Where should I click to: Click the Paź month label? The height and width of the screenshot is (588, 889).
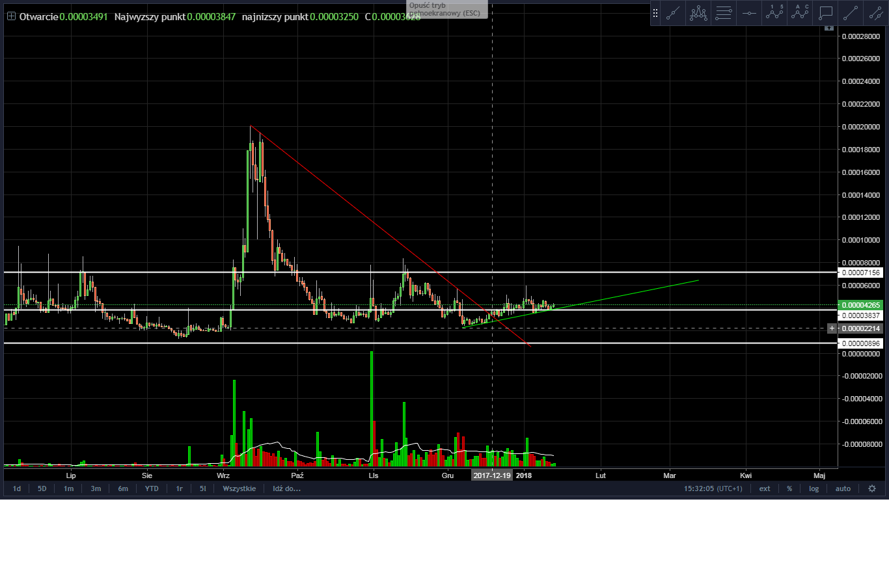pyautogui.click(x=297, y=475)
